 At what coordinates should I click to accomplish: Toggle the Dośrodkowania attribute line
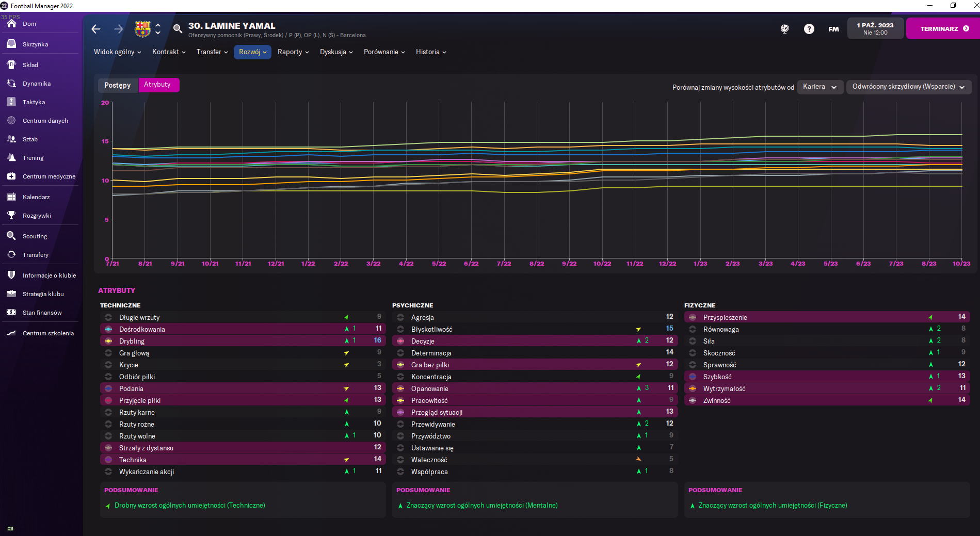pyautogui.click(x=108, y=329)
